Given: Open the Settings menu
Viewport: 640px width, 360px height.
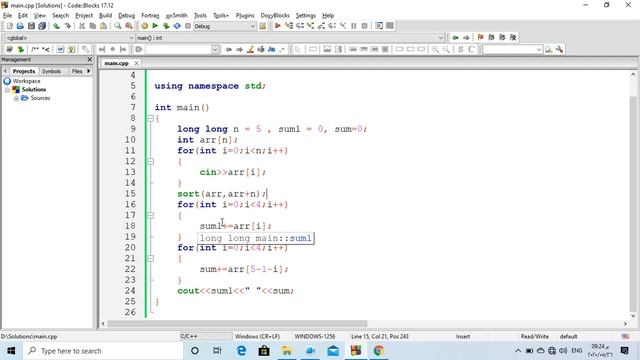Looking at the screenshot, I should (305, 16).
